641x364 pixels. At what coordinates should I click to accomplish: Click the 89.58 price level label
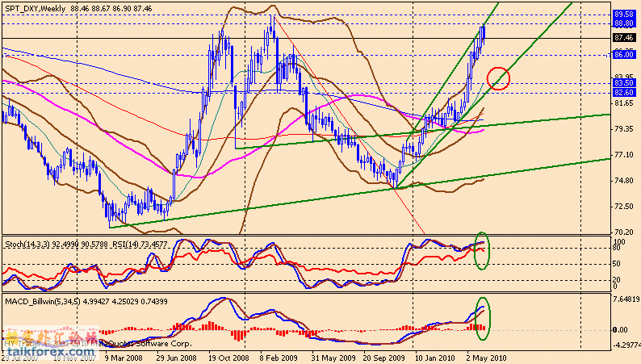click(x=623, y=15)
